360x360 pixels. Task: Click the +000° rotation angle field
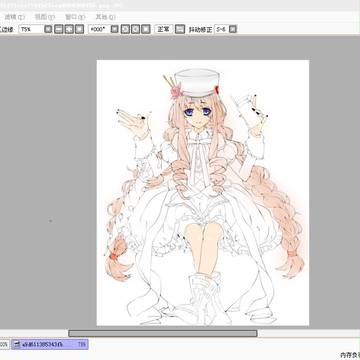(99, 29)
